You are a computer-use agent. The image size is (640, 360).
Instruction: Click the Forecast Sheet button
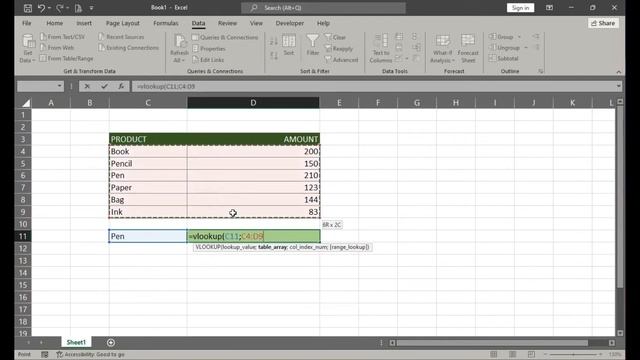pos(468,49)
